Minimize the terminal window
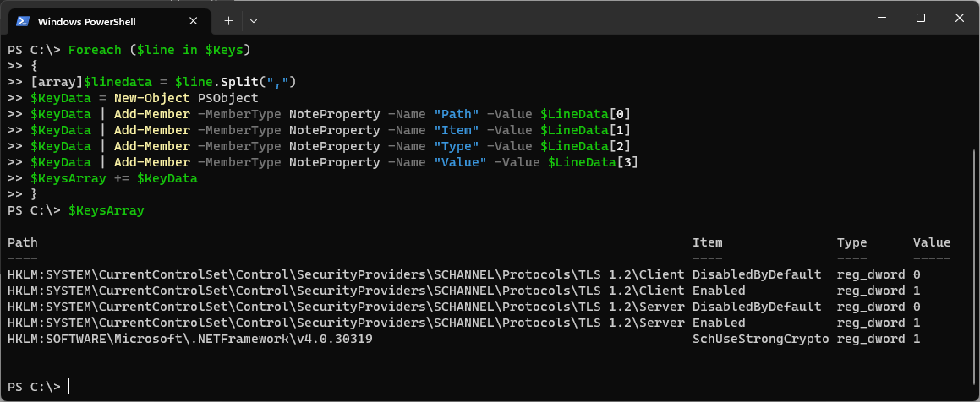The height and width of the screenshot is (402, 980). pyautogui.click(x=881, y=18)
